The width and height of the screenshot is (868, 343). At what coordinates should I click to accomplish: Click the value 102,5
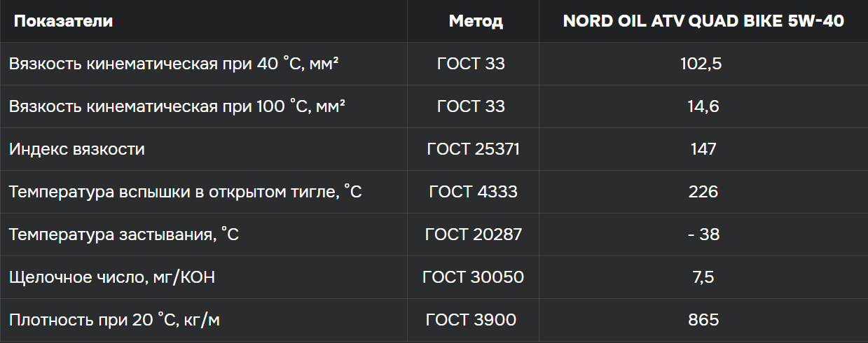pos(701,64)
